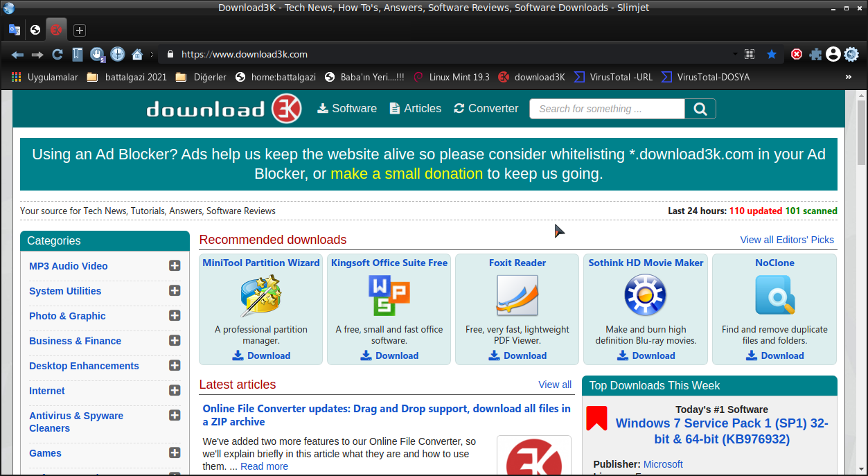Click View all latest articles

tap(555, 385)
